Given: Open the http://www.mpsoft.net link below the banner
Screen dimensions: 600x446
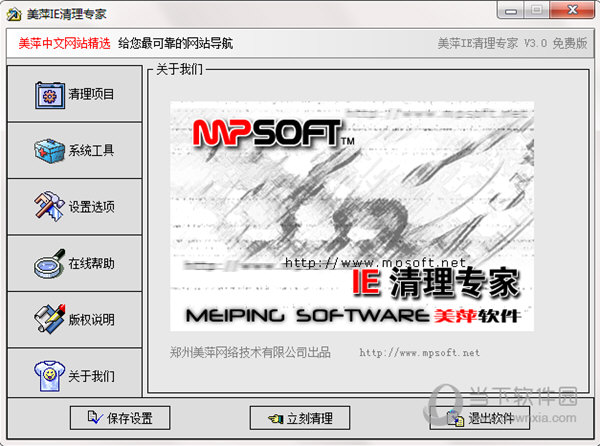Looking at the screenshot, I should 419,353.
